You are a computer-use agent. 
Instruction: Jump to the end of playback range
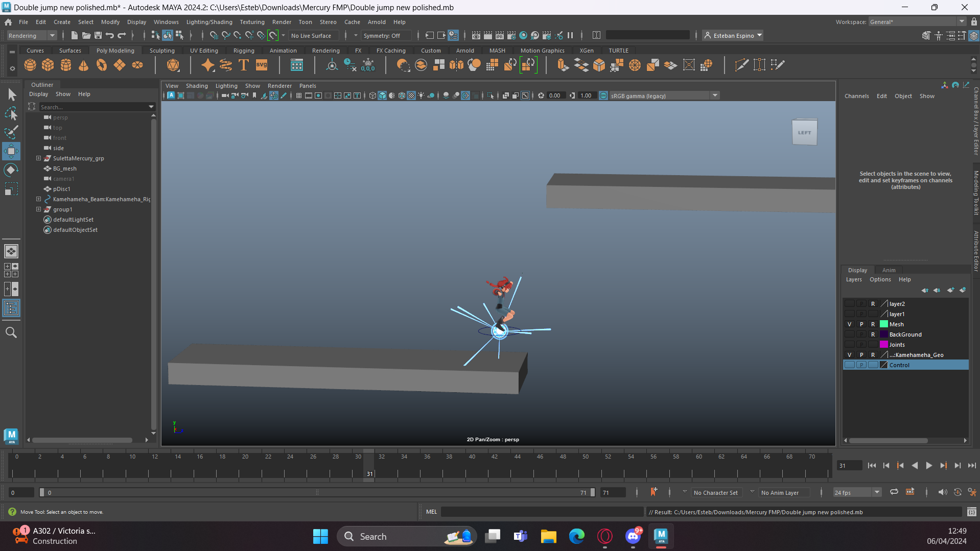tap(972, 465)
